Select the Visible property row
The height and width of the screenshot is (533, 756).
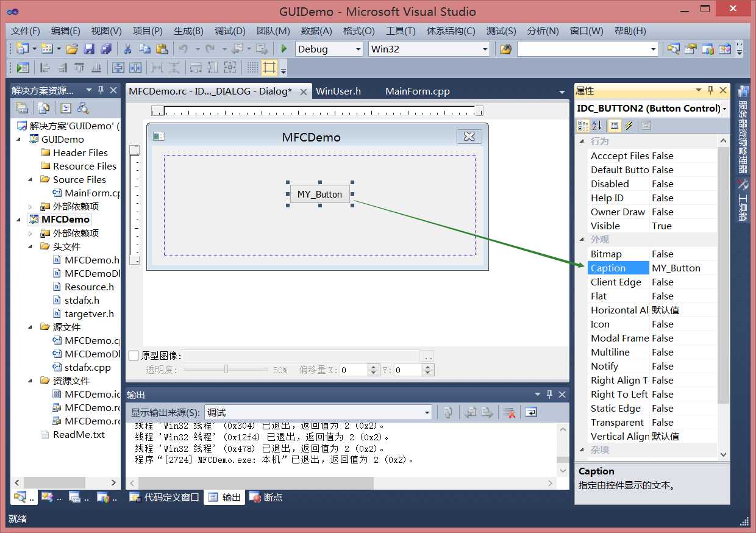(x=652, y=226)
